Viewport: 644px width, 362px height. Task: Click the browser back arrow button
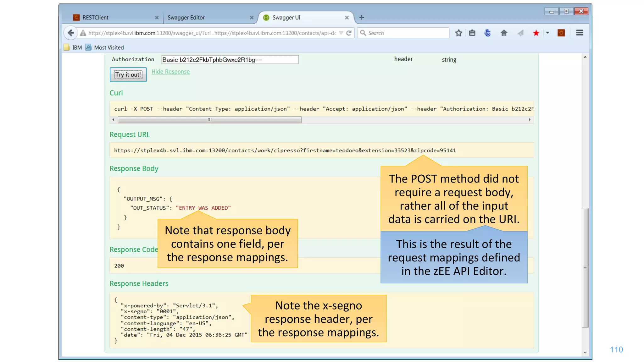pyautogui.click(x=71, y=33)
